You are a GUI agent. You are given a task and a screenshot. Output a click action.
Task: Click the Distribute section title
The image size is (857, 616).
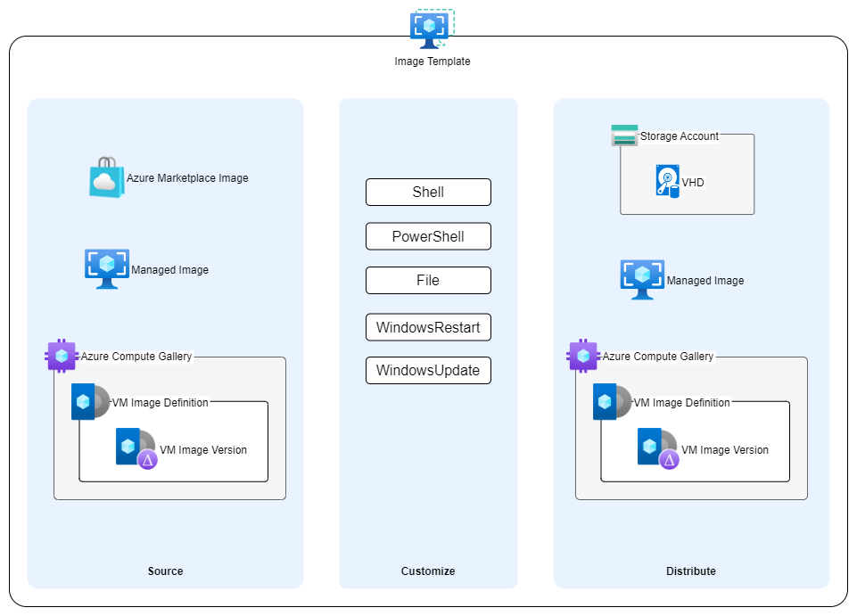pos(691,571)
